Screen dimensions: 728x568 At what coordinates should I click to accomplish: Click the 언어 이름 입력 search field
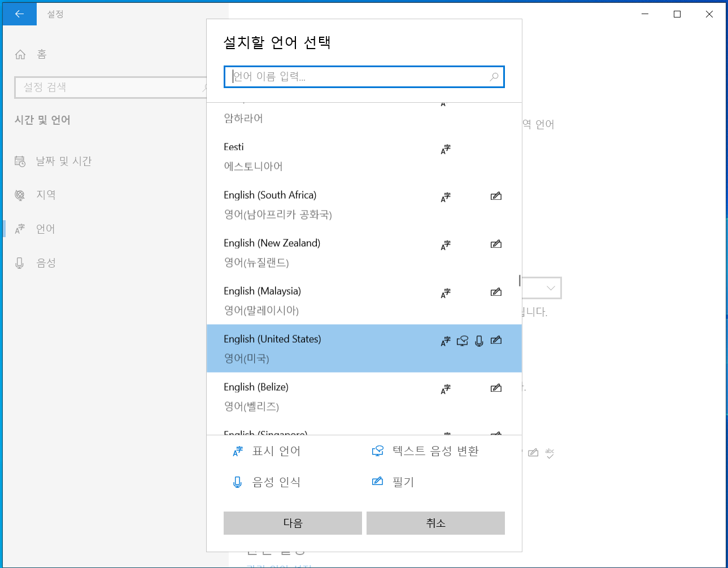pos(364,77)
